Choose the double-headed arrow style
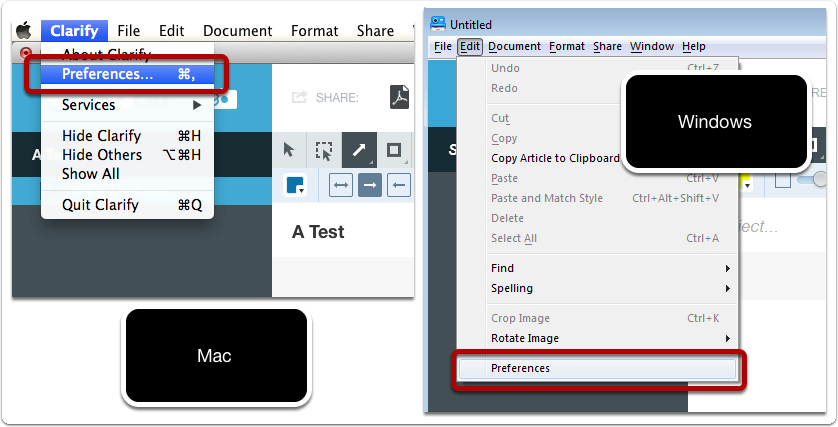The width and height of the screenshot is (838, 427). (341, 185)
